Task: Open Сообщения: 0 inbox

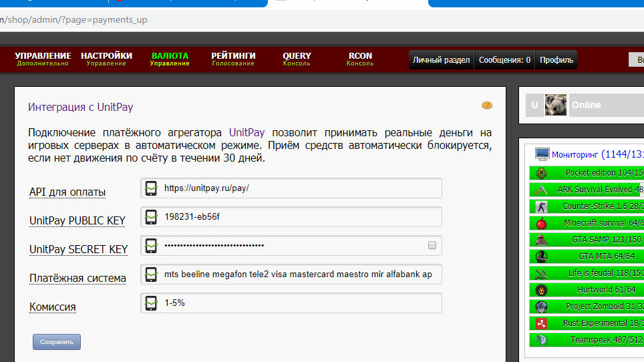Action: pyautogui.click(x=504, y=60)
